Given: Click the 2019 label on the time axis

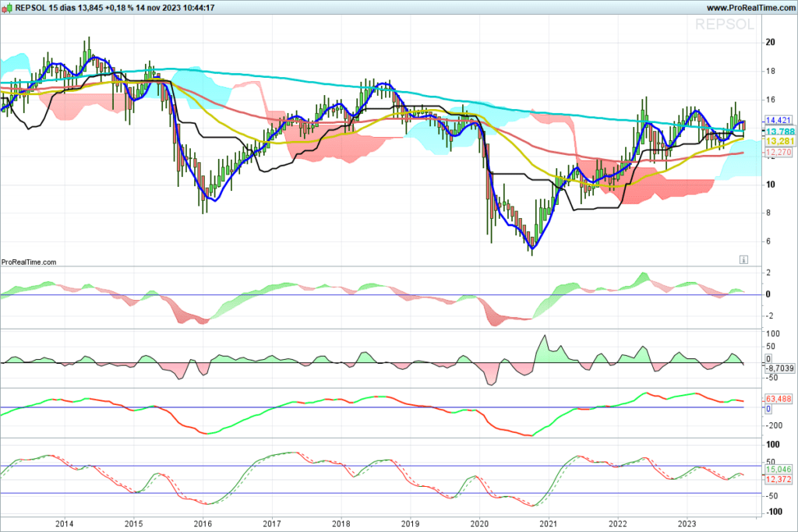Looking at the screenshot, I should click(x=410, y=524).
